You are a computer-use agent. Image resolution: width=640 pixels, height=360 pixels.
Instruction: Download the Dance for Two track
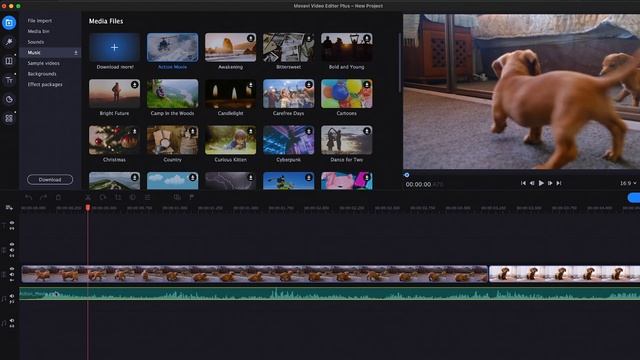[367, 131]
